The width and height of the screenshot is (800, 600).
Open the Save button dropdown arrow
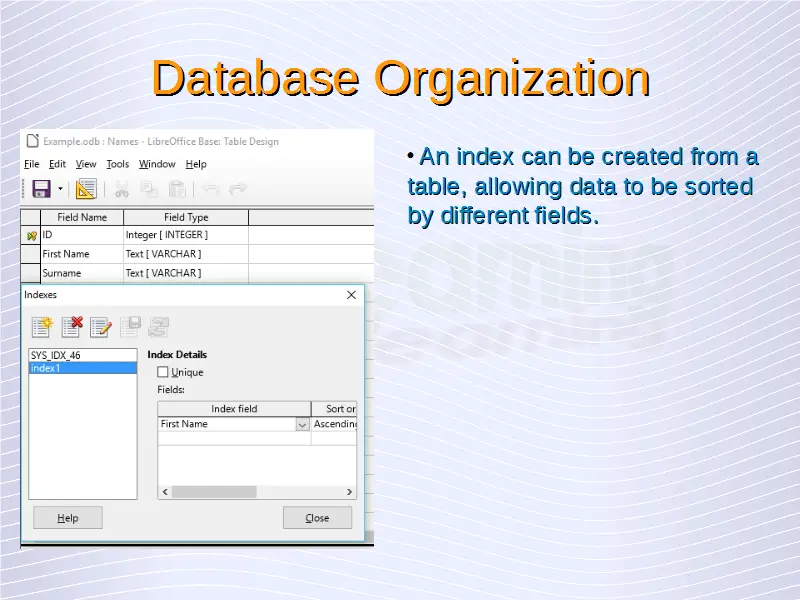(x=60, y=189)
